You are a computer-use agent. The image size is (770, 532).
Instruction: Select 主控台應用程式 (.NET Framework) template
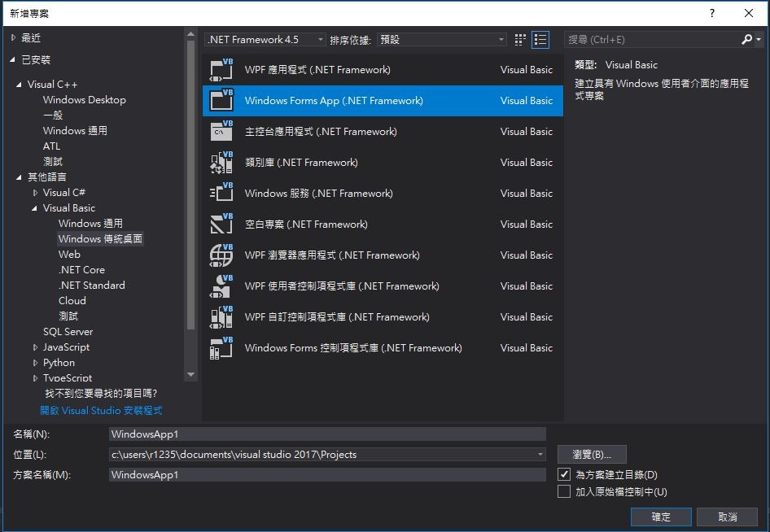[x=383, y=132]
